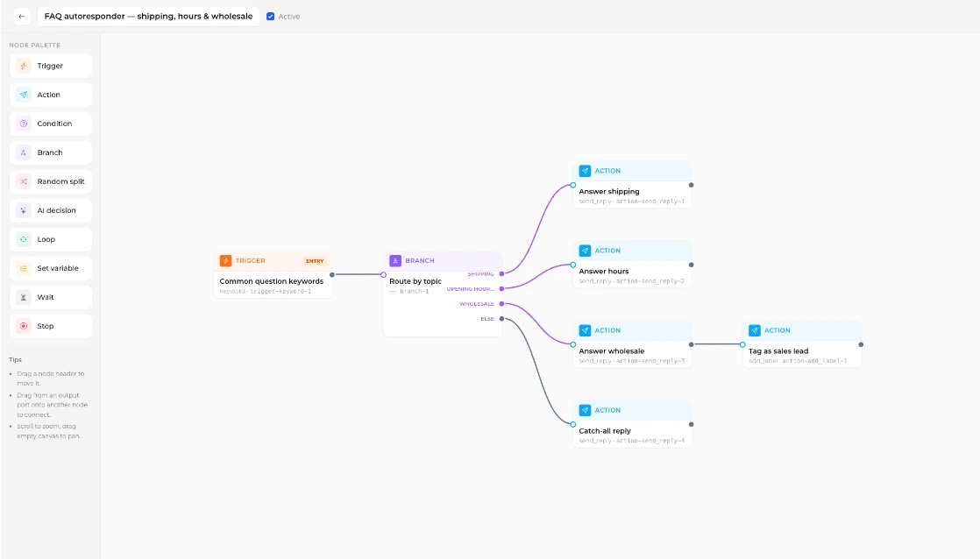
Task: Click the SHIPPING branch label
Action: [480, 274]
